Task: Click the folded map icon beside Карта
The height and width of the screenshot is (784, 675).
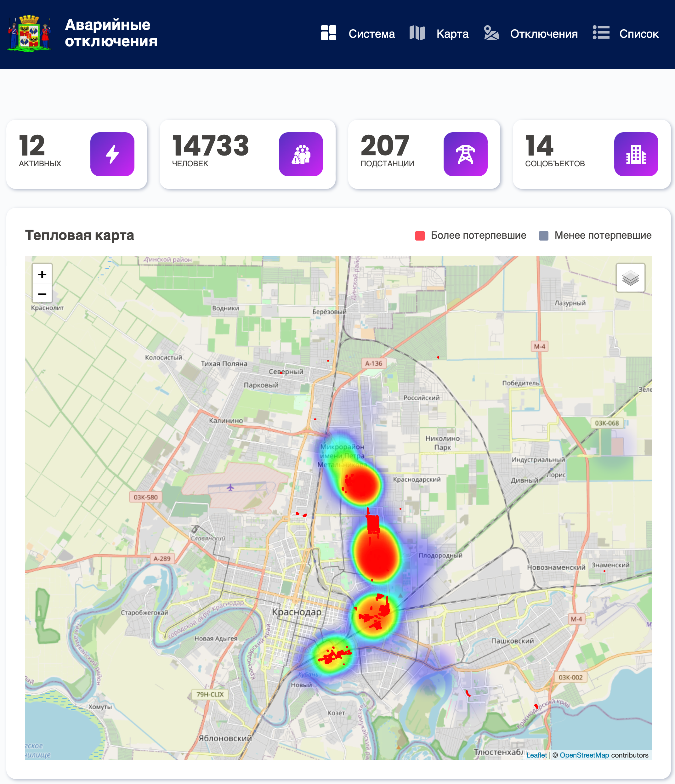Action: coord(417,33)
